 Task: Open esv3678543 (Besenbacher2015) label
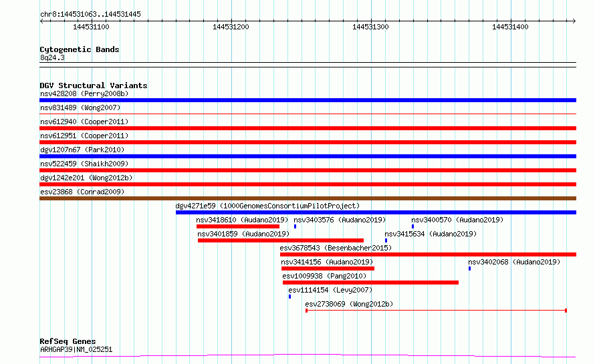tap(336, 248)
